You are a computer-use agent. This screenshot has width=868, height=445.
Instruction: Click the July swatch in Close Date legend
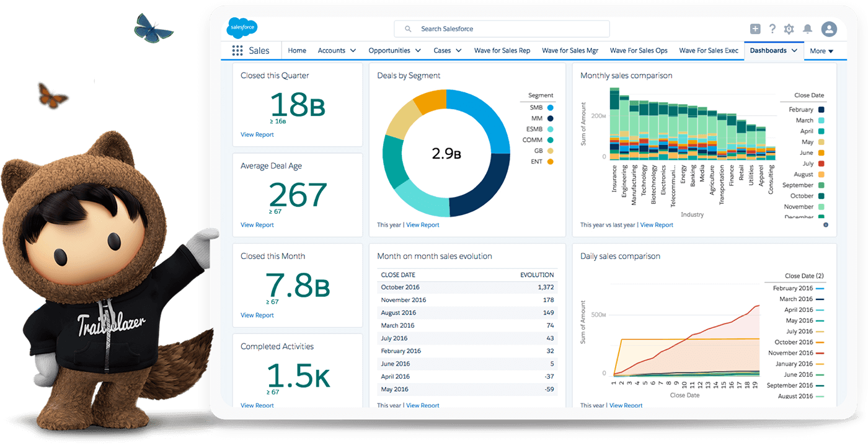821,164
